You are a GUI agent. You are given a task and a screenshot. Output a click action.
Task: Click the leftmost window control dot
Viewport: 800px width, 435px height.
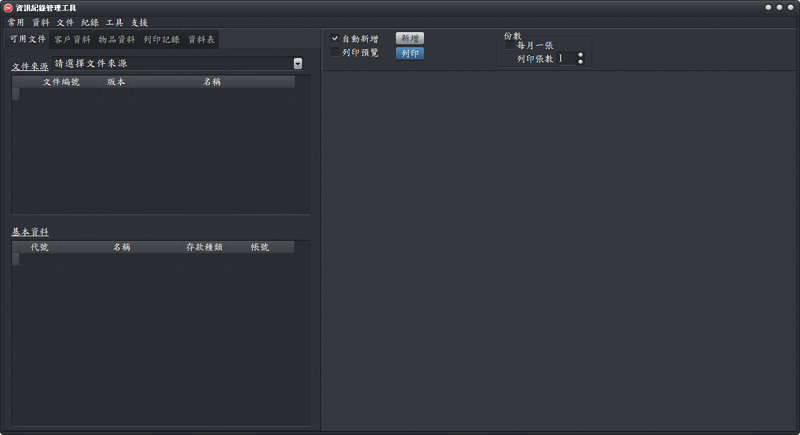point(768,8)
